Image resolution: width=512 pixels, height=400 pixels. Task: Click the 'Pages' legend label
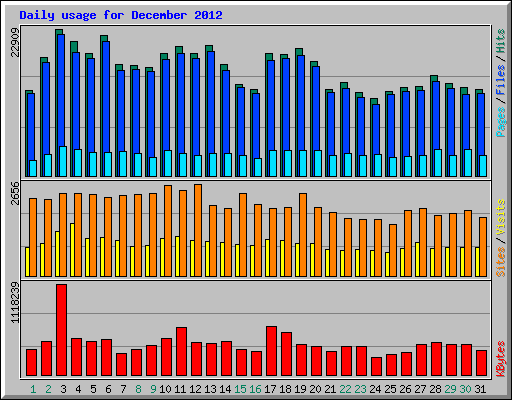500,122
